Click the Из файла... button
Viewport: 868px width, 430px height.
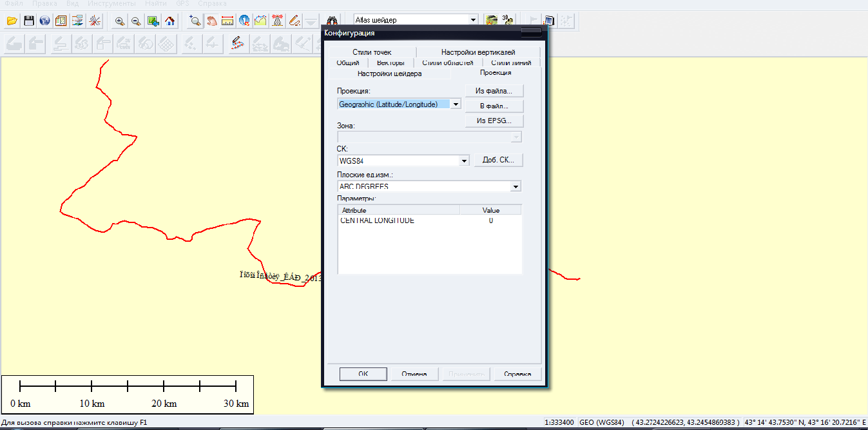click(x=494, y=91)
